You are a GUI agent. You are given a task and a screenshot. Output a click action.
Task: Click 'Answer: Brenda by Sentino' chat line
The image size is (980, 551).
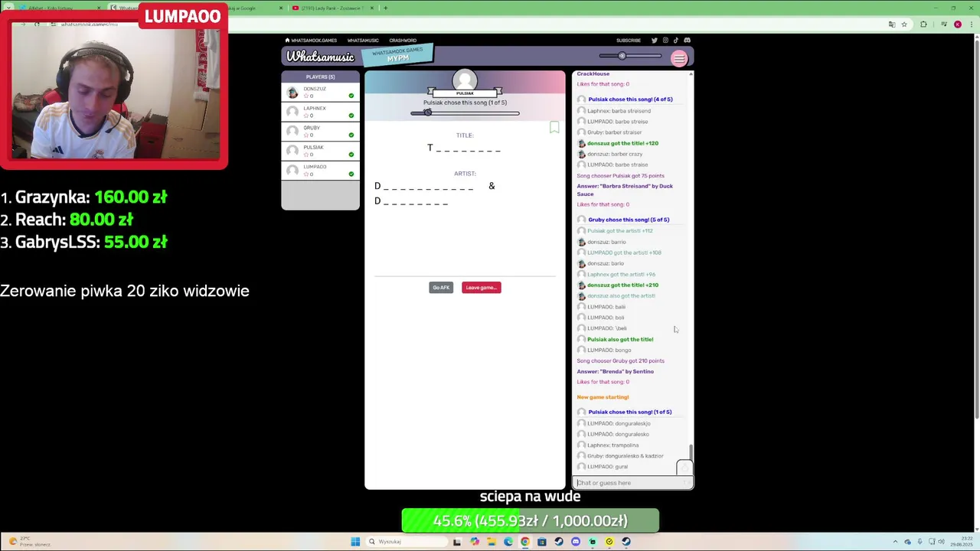[616, 372]
